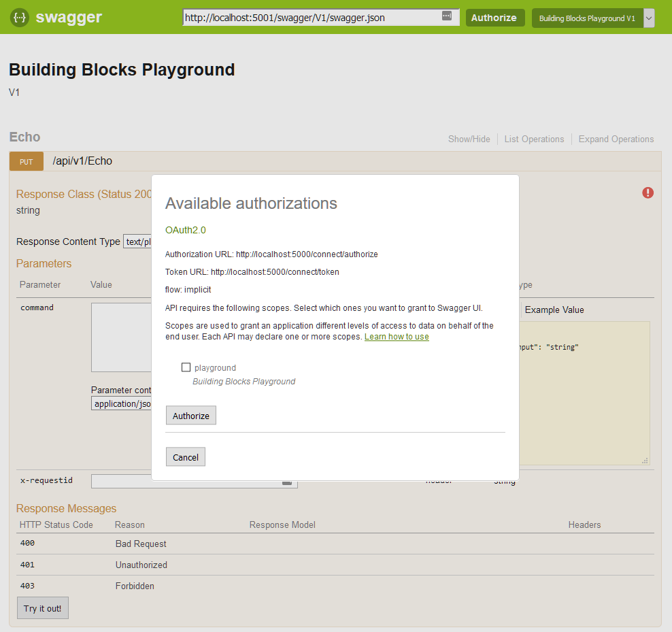672x632 pixels.
Task: Click the OAuth2.0 heading
Action: 186,230
